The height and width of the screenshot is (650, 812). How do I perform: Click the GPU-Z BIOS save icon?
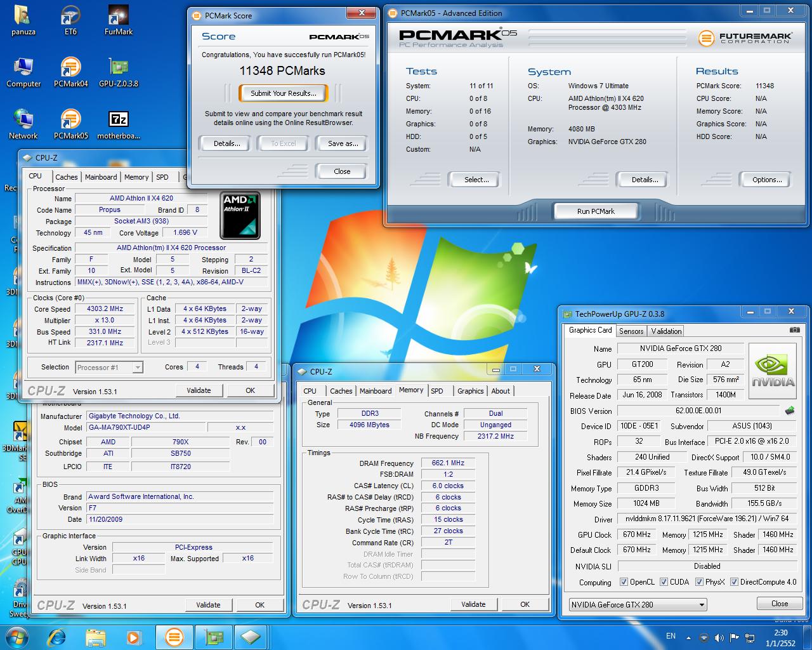tap(790, 411)
